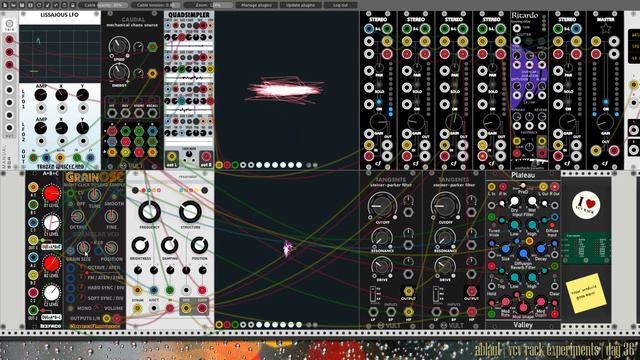Screen dimensions: 640x360
Task: Click the MASTER yellow OUT jack
Action: (596, 151)
